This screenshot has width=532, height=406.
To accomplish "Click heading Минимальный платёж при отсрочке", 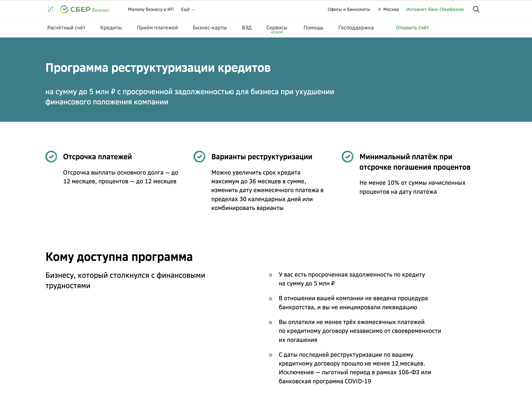I will 415,162.
